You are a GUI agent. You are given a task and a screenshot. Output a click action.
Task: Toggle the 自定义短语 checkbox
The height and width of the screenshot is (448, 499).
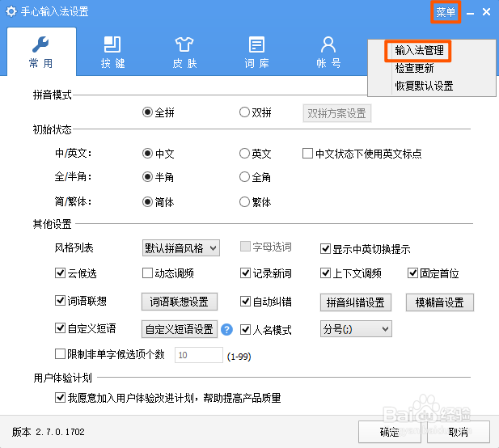[x=60, y=328]
